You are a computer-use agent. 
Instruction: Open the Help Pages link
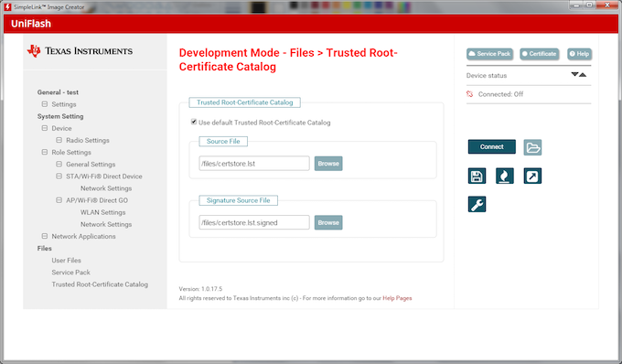point(397,298)
